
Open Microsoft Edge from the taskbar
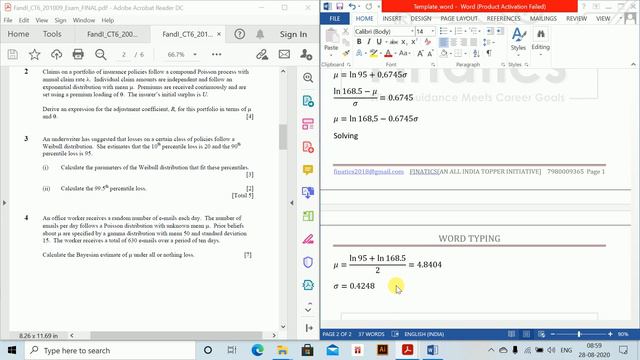(x=257, y=350)
